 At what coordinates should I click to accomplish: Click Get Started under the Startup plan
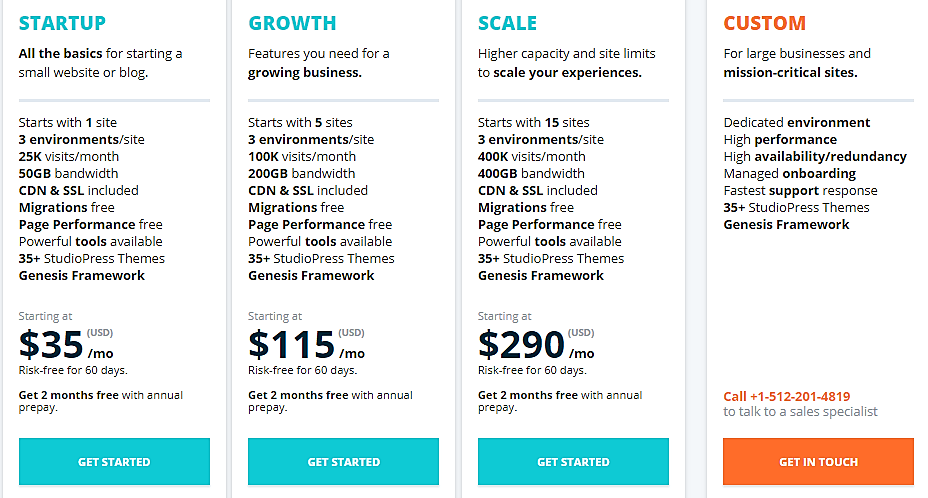click(114, 461)
